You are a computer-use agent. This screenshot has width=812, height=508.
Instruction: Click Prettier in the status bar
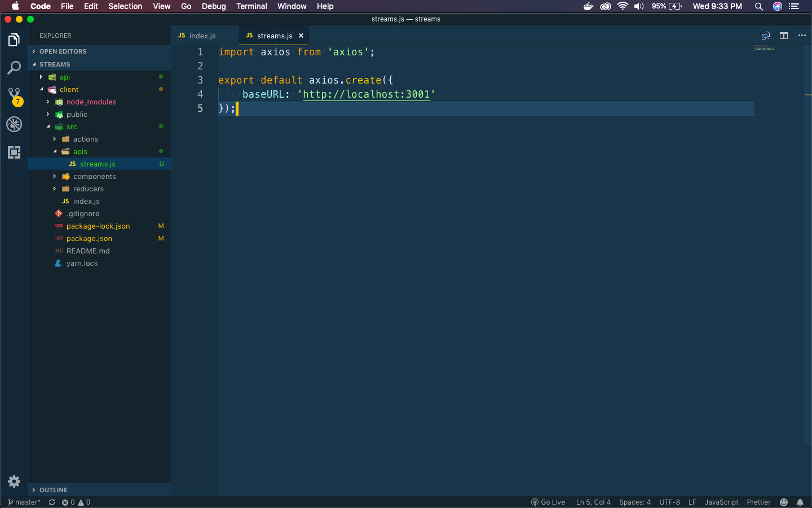tap(758, 502)
